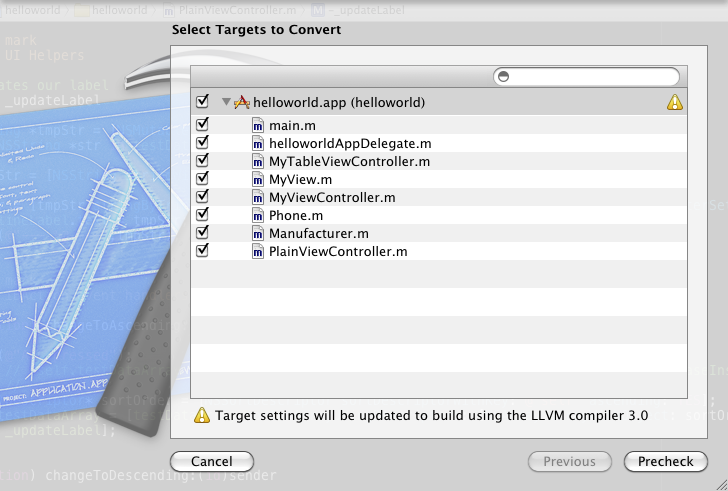This screenshot has height=491, width=728.
Task: Uncheck the MyTableViewController.m checkbox
Action: (202, 160)
